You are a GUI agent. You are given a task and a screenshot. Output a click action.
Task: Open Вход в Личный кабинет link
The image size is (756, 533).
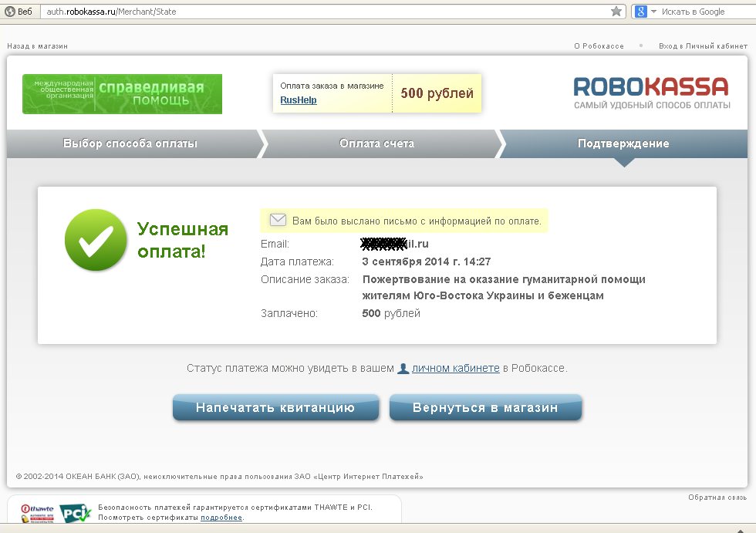tap(703, 46)
